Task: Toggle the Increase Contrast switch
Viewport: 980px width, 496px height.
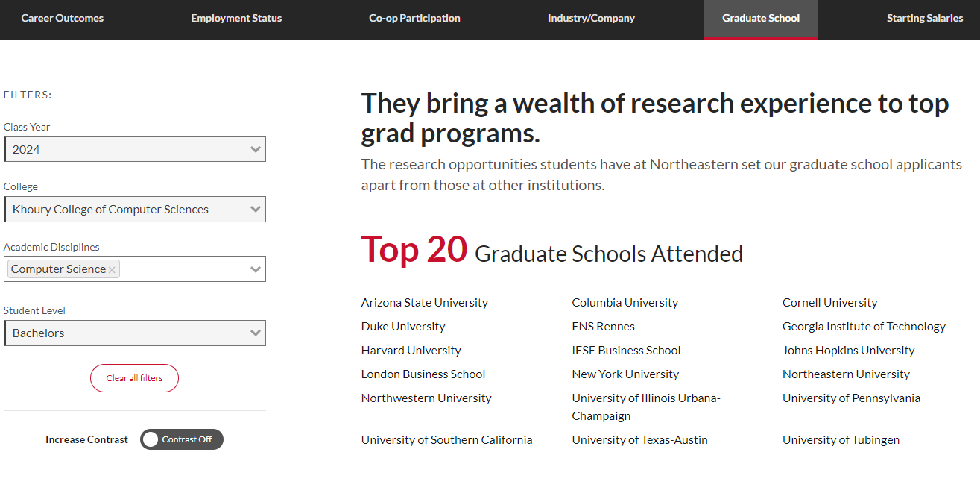Action: [x=182, y=439]
